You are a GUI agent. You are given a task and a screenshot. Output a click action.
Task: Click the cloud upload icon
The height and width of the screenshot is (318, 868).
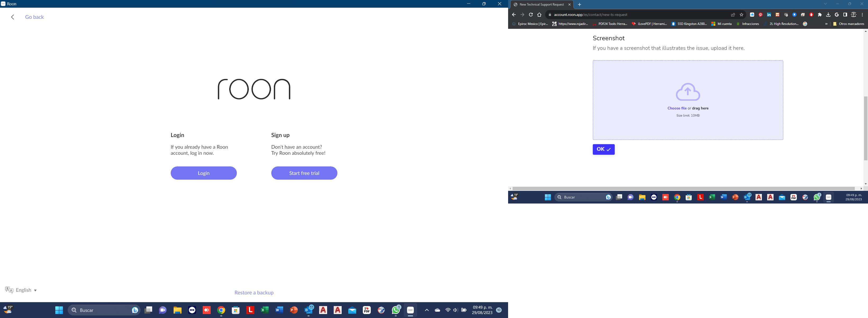coord(688,91)
